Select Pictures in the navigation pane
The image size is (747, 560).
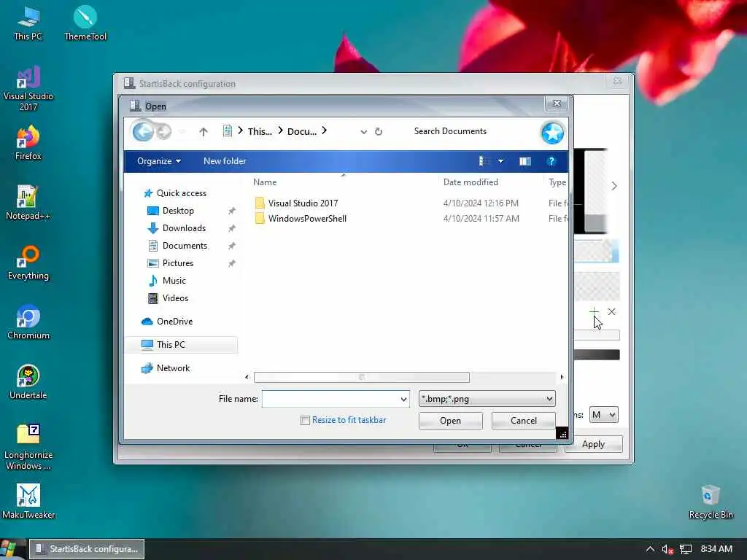click(170, 263)
